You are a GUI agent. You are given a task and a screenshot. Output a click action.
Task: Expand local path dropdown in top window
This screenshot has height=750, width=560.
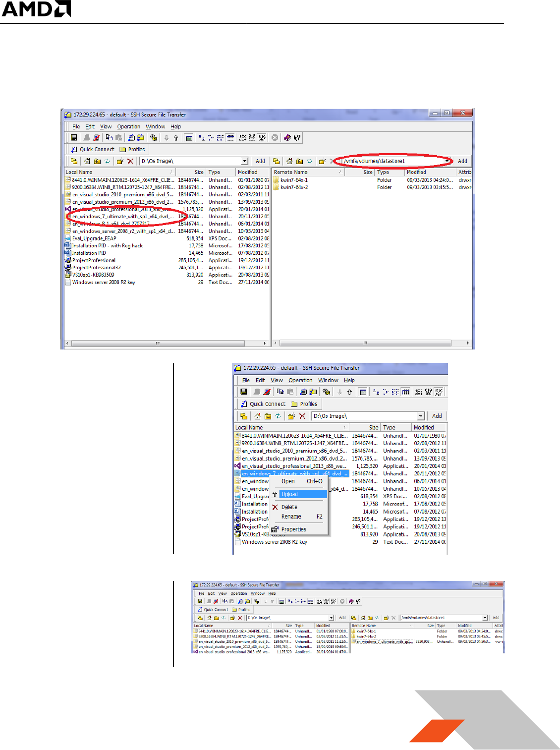coord(244,161)
